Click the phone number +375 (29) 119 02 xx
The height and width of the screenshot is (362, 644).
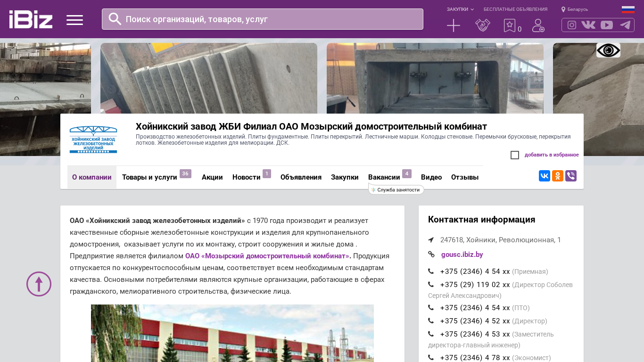(475, 285)
